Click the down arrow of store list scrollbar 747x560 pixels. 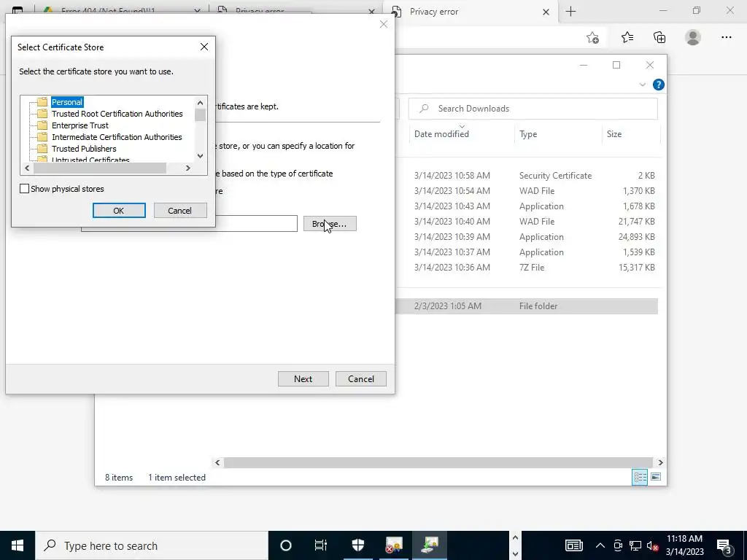[200, 156]
